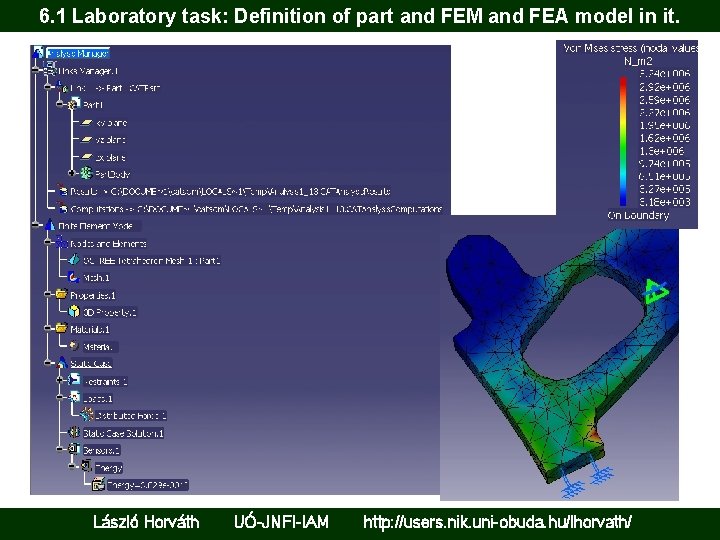Collapse the Links Manager.1 node
The height and width of the screenshot is (540, 720).
pyautogui.click(x=36, y=70)
